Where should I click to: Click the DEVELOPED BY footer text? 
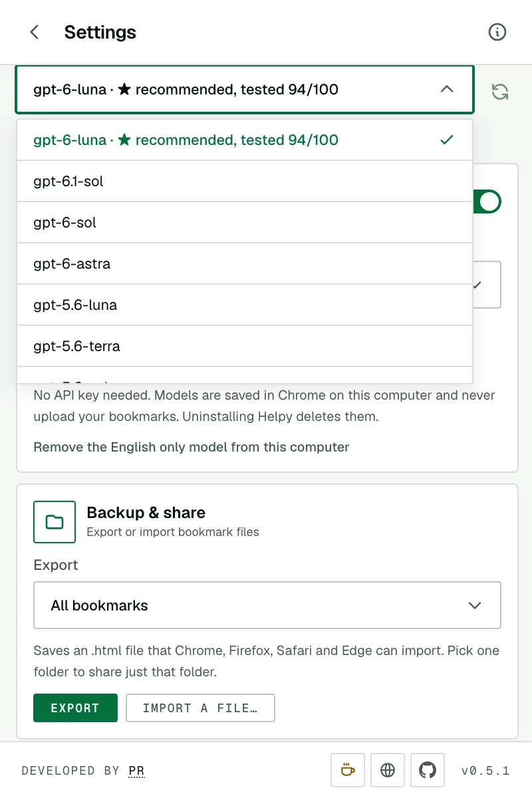point(70,771)
